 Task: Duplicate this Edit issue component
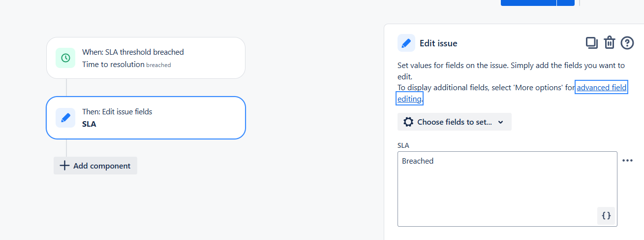click(x=591, y=43)
